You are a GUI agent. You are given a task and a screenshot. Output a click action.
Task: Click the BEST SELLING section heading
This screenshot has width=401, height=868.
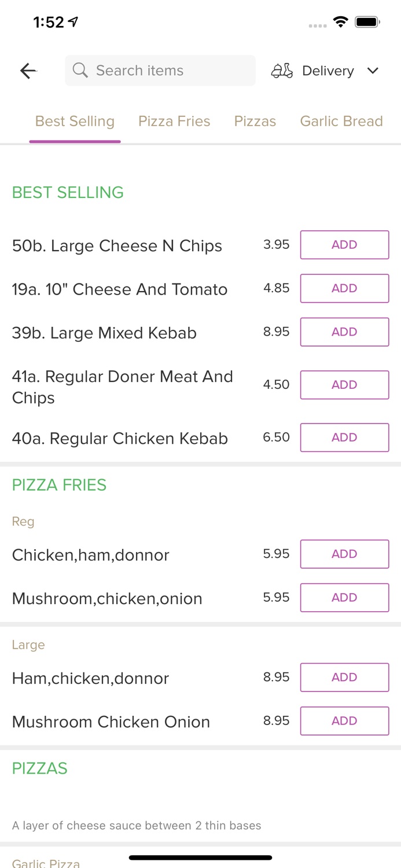point(68,192)
